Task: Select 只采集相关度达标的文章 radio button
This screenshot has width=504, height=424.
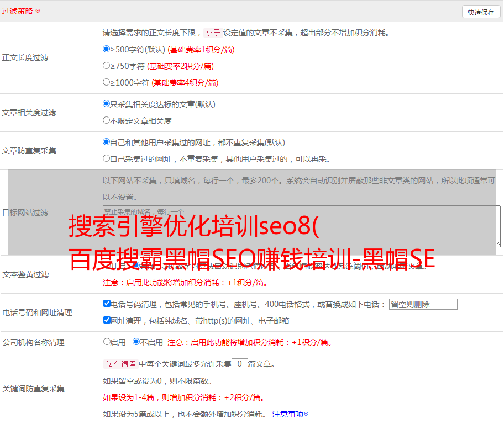Action: 107,104
